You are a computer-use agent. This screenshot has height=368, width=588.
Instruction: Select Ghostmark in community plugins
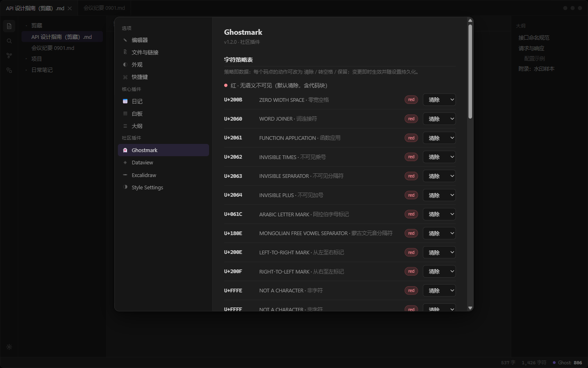click(163, 150)
